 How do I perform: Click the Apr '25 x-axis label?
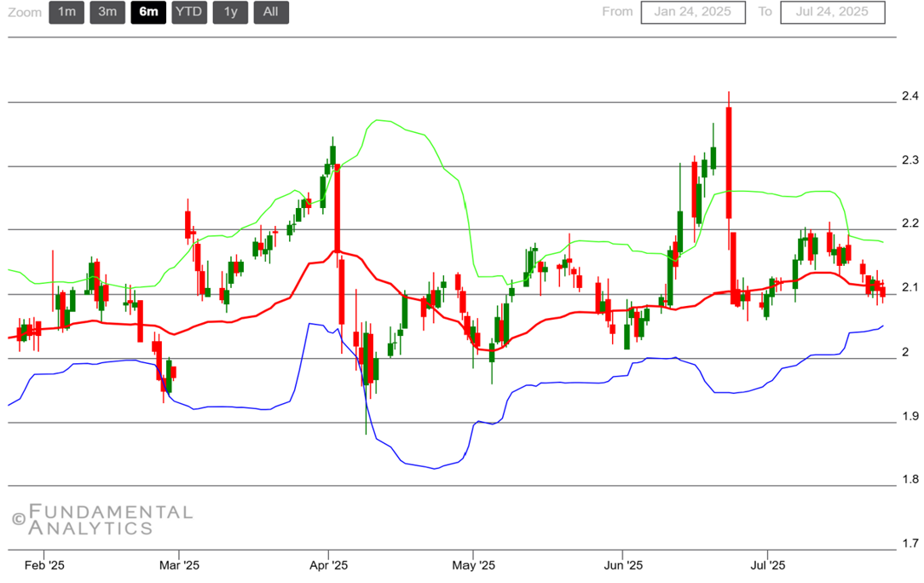point(328,565)
